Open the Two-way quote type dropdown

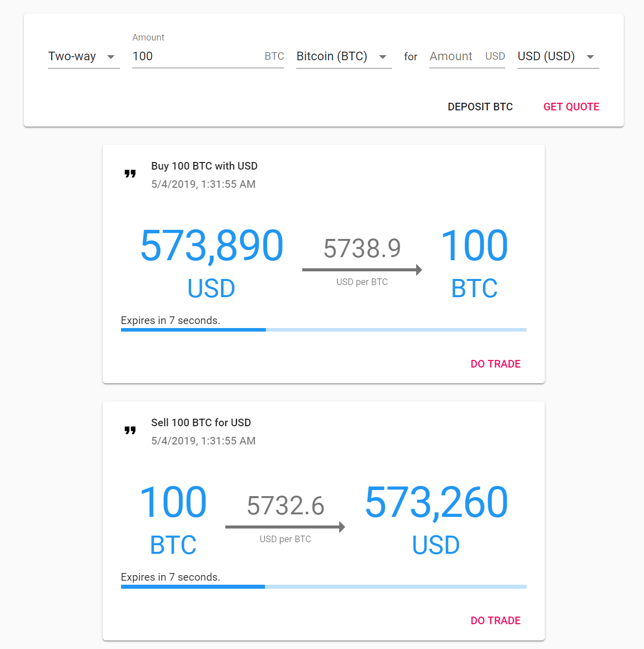(x=84, y=57)
